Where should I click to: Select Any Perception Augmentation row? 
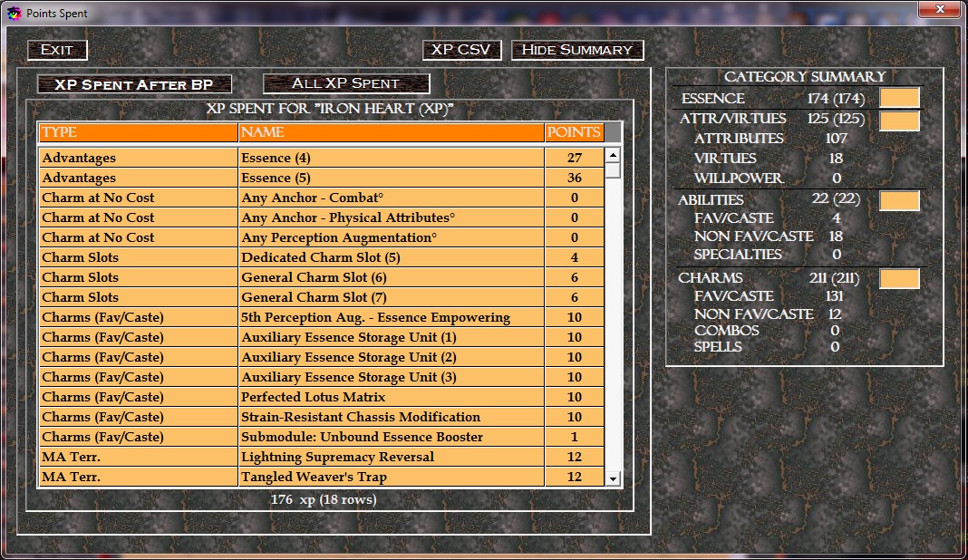tap(322, 237)
